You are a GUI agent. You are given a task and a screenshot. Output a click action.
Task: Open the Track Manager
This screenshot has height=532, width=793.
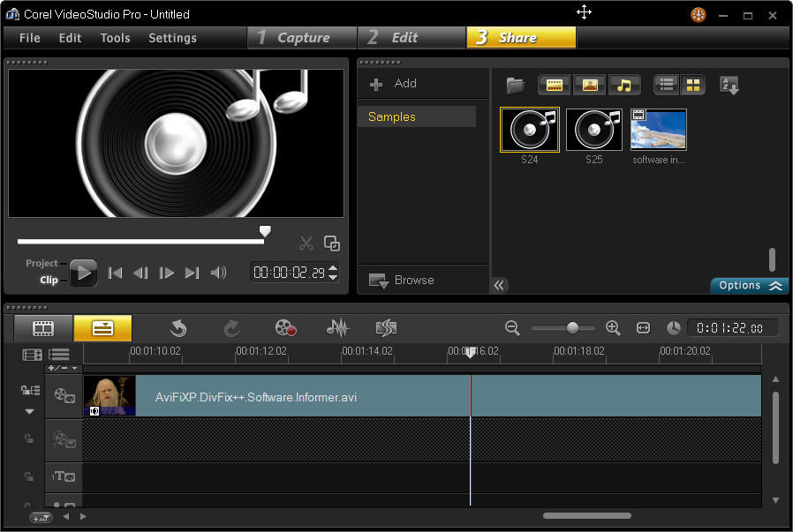pos(59,355)
